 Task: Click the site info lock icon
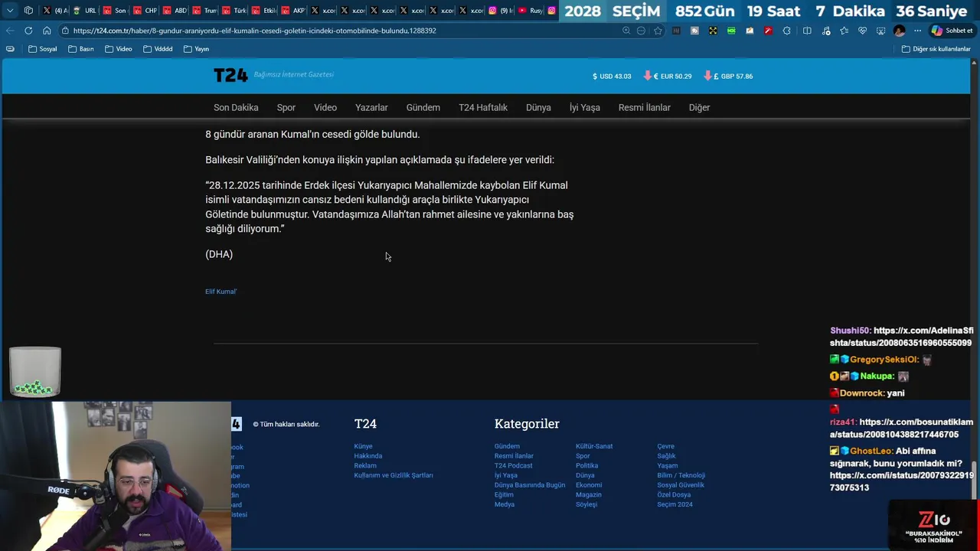coord(66,31)
